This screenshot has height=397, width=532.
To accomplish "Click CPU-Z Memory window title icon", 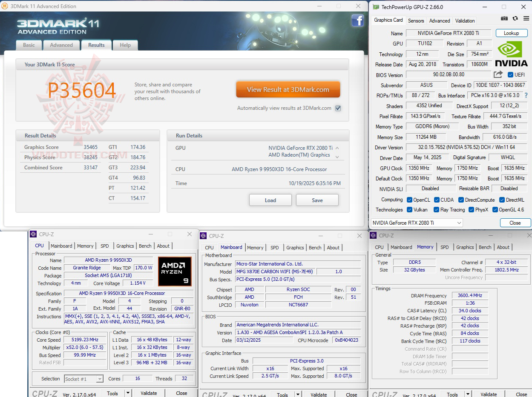I will (x=373, y=235).
